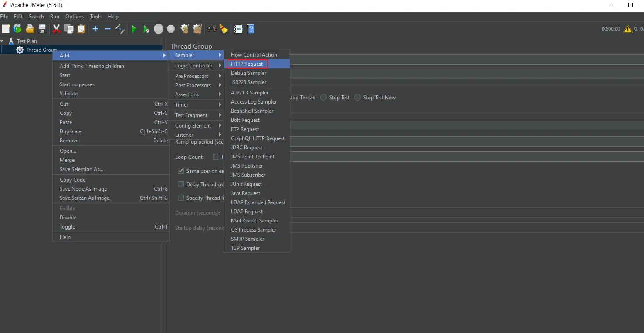Save the test plan with the floppy icon
644x333 pixels.
point(42,29)
